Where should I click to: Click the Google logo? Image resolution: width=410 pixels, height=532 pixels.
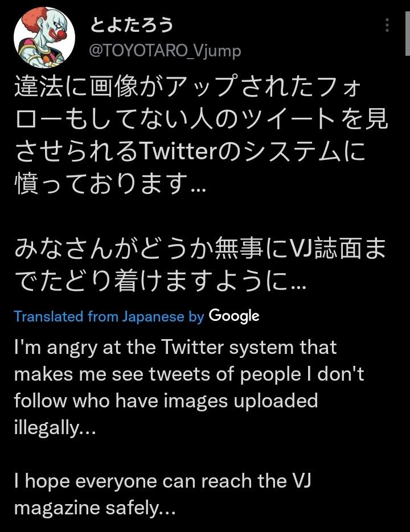tap(234, 316)
